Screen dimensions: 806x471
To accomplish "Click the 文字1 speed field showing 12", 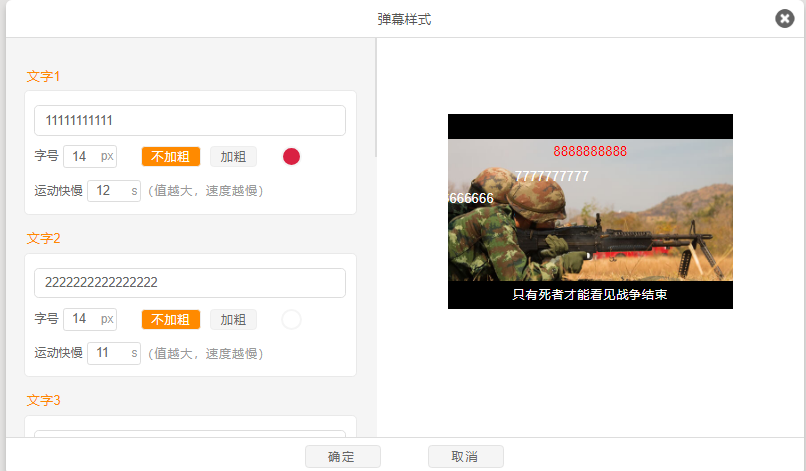I will [114, 191].
